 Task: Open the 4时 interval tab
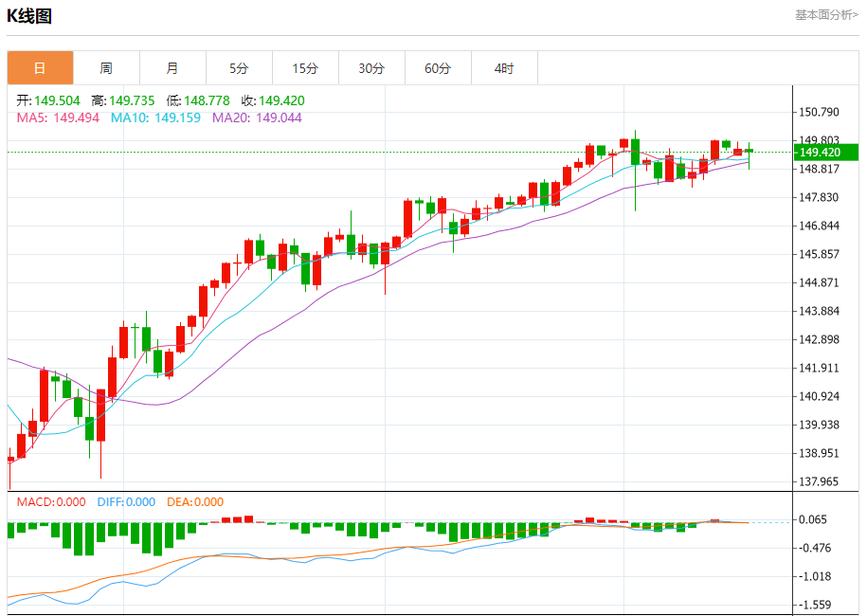(504, 68)
